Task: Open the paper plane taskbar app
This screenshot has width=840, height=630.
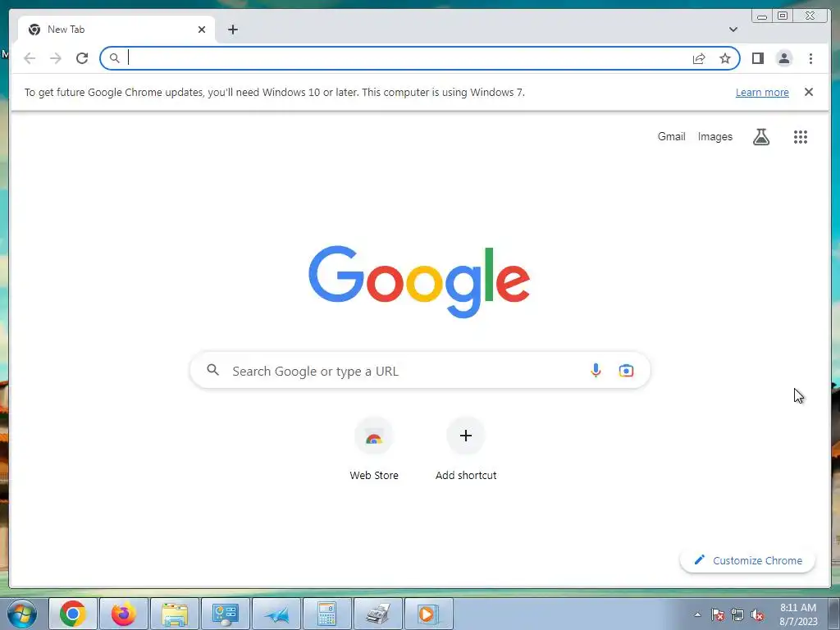Action: [276, 614]
